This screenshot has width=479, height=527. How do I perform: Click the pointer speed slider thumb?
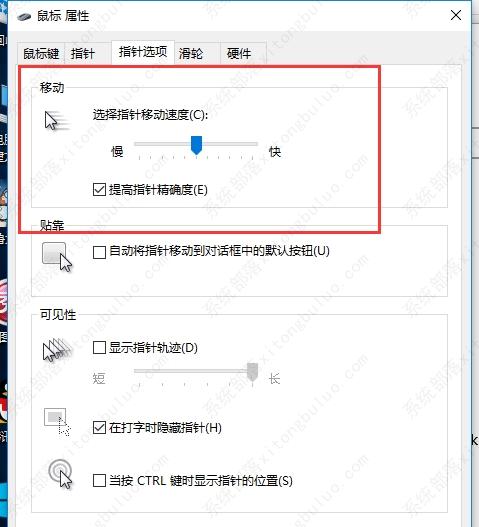click(x=196, y=145)
